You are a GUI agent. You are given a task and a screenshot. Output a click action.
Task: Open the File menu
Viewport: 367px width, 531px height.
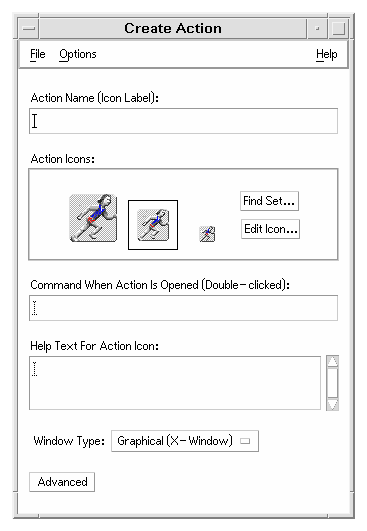pos(38,54)
